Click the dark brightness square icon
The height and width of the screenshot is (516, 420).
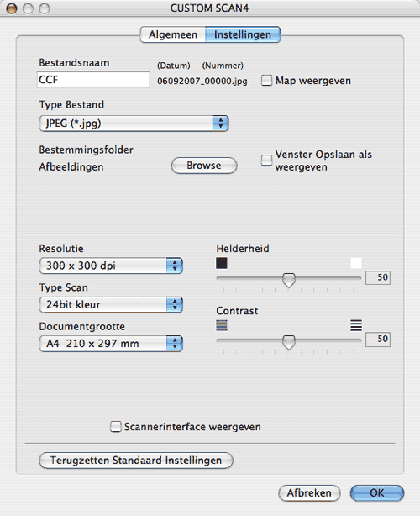pyautogui.click(x=222, y=263)
